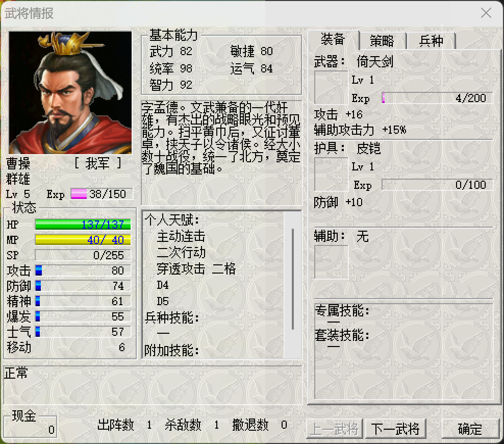Switch to the 策略 tab
The width and height of the screenshot is (504, 444).
[383, 41]
